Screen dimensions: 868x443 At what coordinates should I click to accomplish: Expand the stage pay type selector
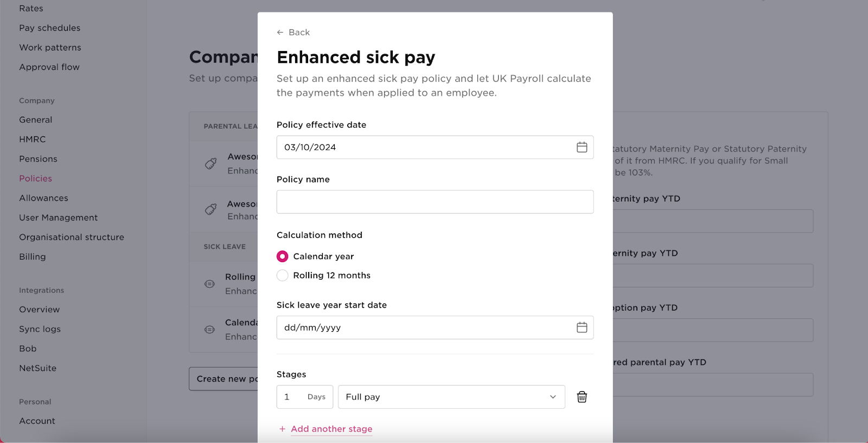coord(552,397)
